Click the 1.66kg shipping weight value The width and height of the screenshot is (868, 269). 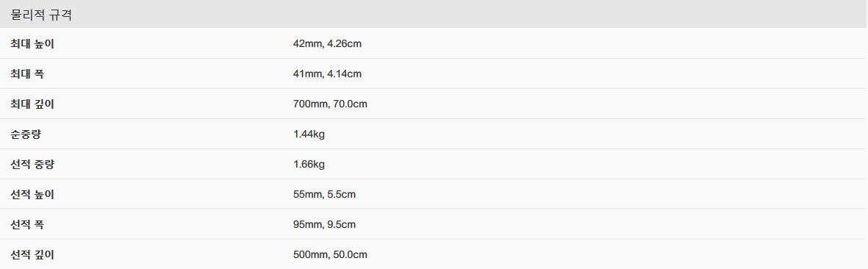(x=309, y=164)
